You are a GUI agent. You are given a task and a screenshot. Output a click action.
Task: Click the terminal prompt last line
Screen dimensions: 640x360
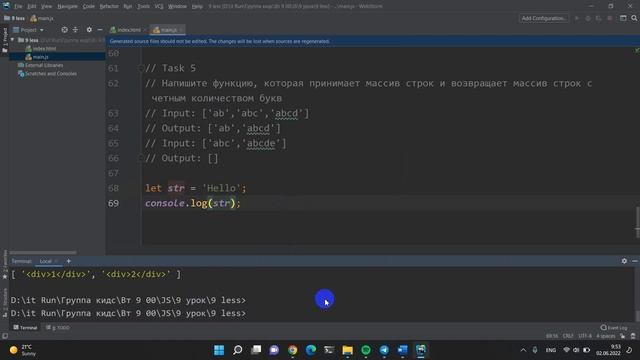coord(128,313)
